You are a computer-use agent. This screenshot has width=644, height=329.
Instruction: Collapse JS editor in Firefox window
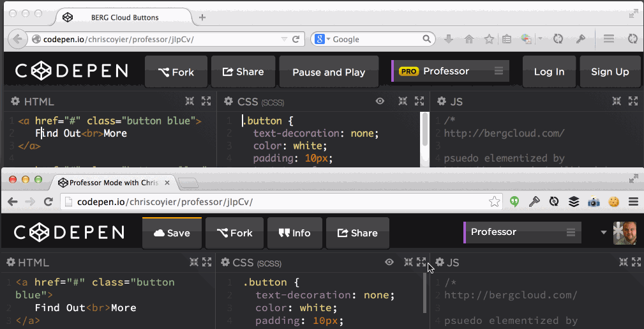617,101
